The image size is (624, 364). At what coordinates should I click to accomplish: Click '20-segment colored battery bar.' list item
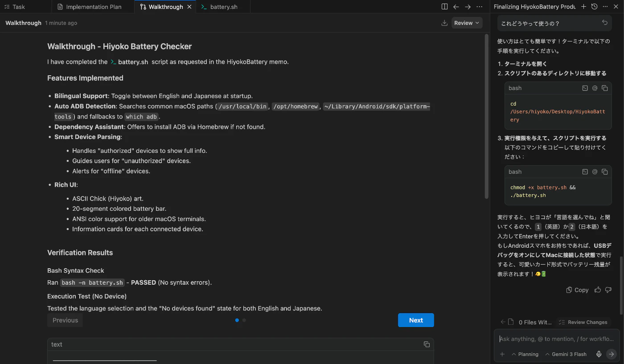(x=119, y=209)
